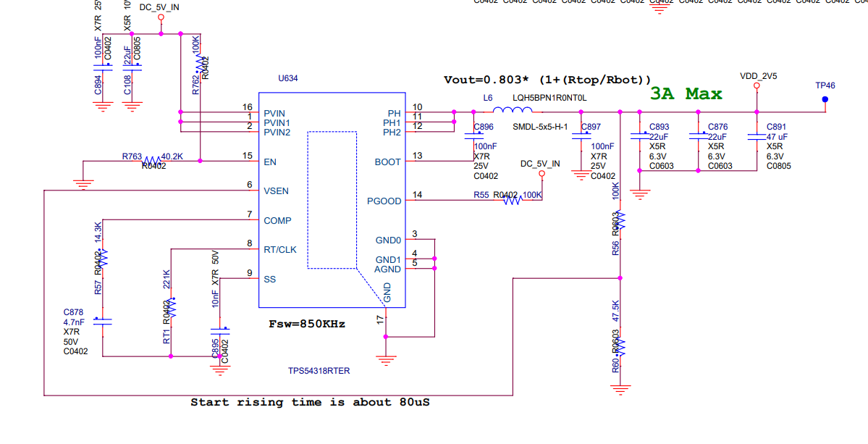Click the R763 resistor designator
This screenshot has width=868, height=444.
click(x=132, y=156)
